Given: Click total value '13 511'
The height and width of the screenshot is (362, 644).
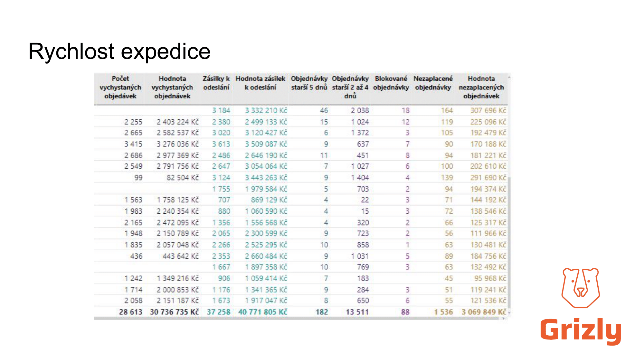Looking at the screenshot, I should [357, 312].
